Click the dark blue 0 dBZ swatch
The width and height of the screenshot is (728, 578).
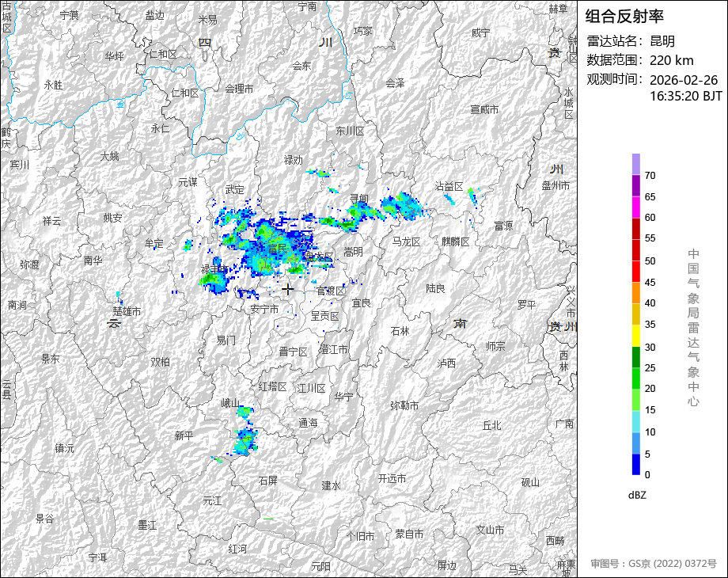[x=636, y=464]
